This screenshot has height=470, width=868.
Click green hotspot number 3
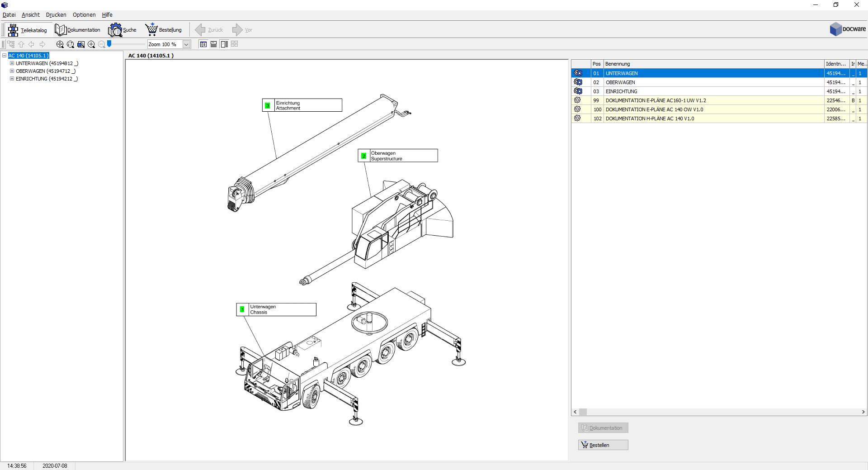pos(268,105)
